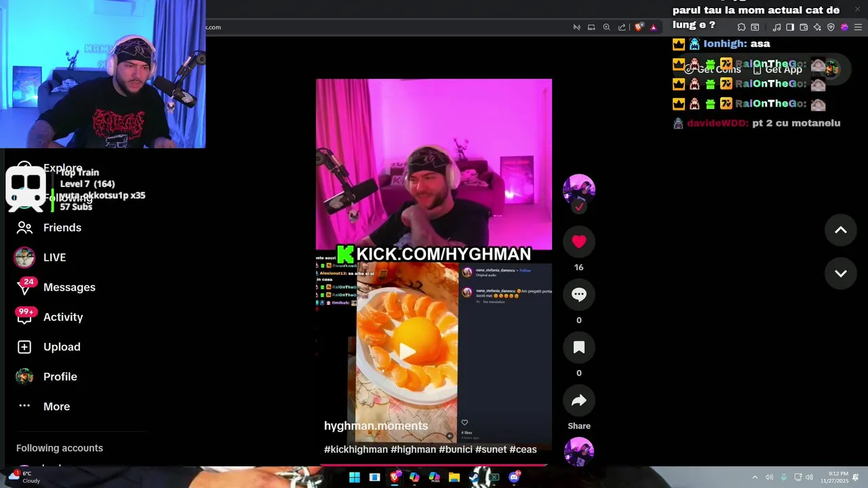The width and height of the screenshot is (868, 488).
Task: Click the browser profile avatar icon
Action: pyautogui.click(x=844, y=27)
